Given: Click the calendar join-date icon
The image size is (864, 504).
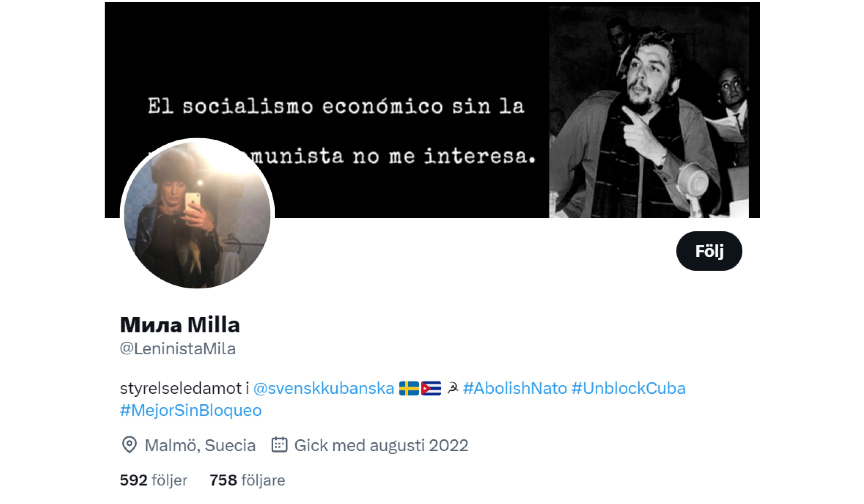Looking at the screenshot, I should coord(279,445).
